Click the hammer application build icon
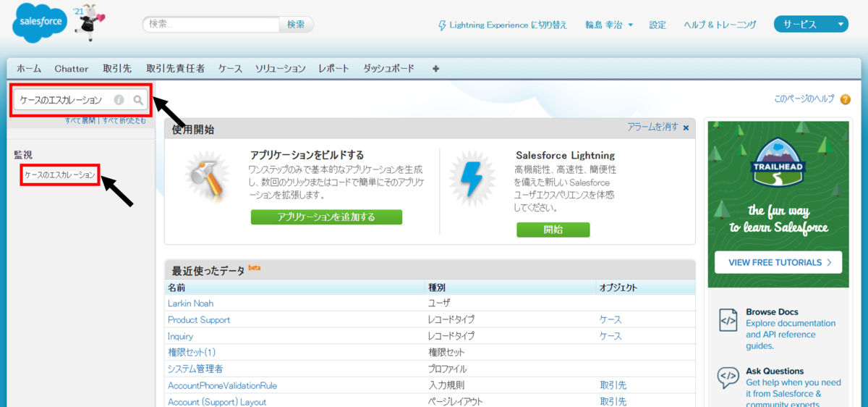Image resolution: width=868 pixels, height=407 pixels. pyautogui.click(x=207, y=179)
